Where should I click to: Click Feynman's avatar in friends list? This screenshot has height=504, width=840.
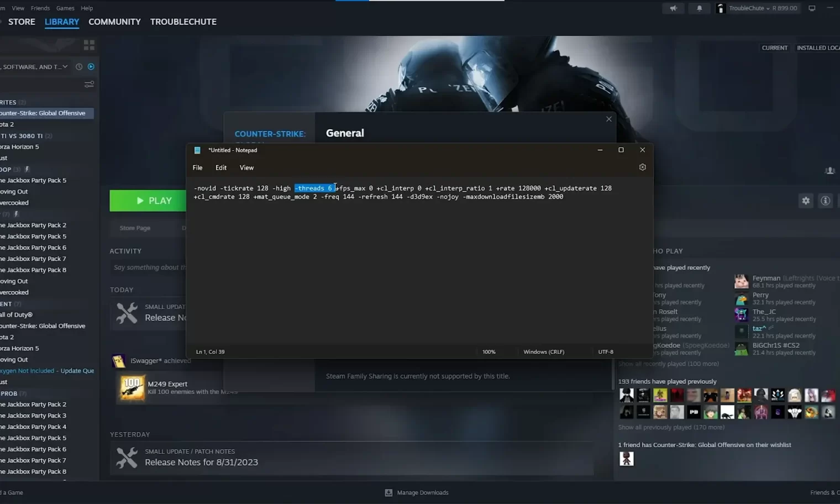pyautogui.click(x=741, y=281)
